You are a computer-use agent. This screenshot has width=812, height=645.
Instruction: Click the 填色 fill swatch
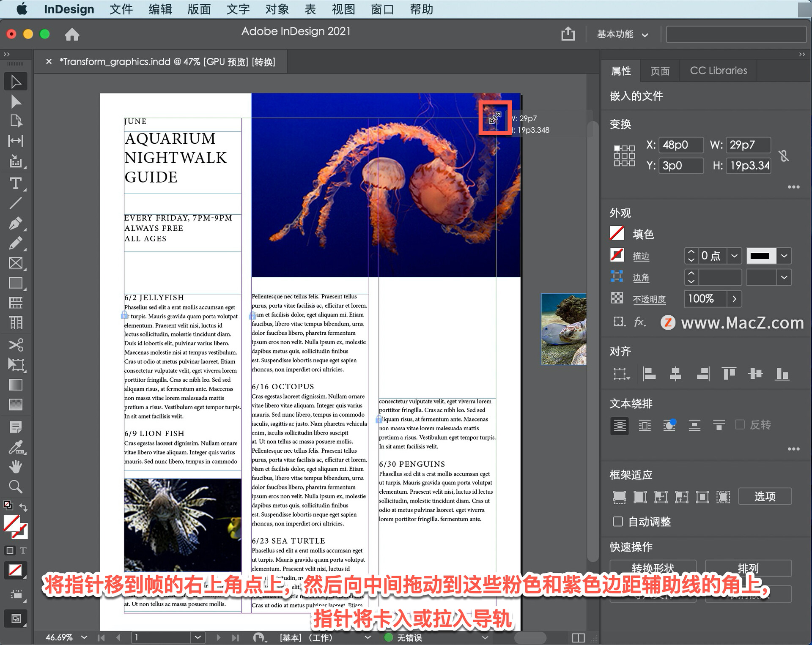pos(617,233)
